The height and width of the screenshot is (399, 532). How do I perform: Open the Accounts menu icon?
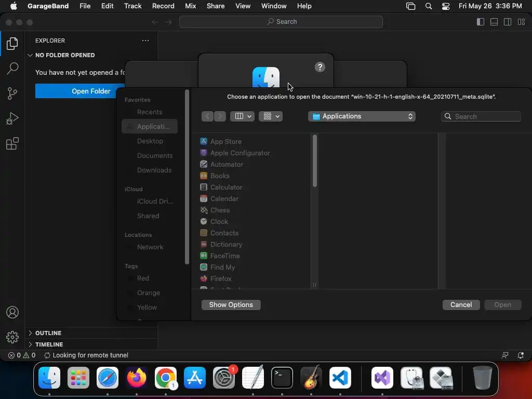click(x=12, y=312)
